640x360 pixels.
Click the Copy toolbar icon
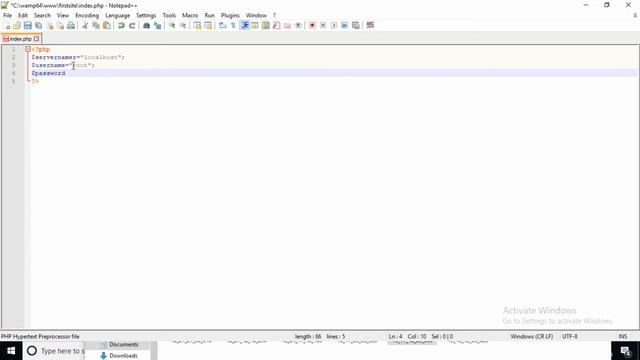point(96,25)
